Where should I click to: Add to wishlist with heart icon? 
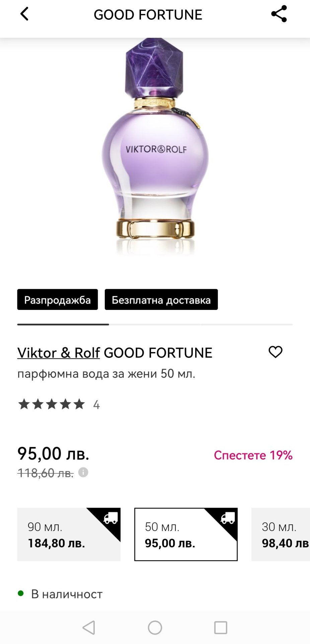click(x=276, y=352)
